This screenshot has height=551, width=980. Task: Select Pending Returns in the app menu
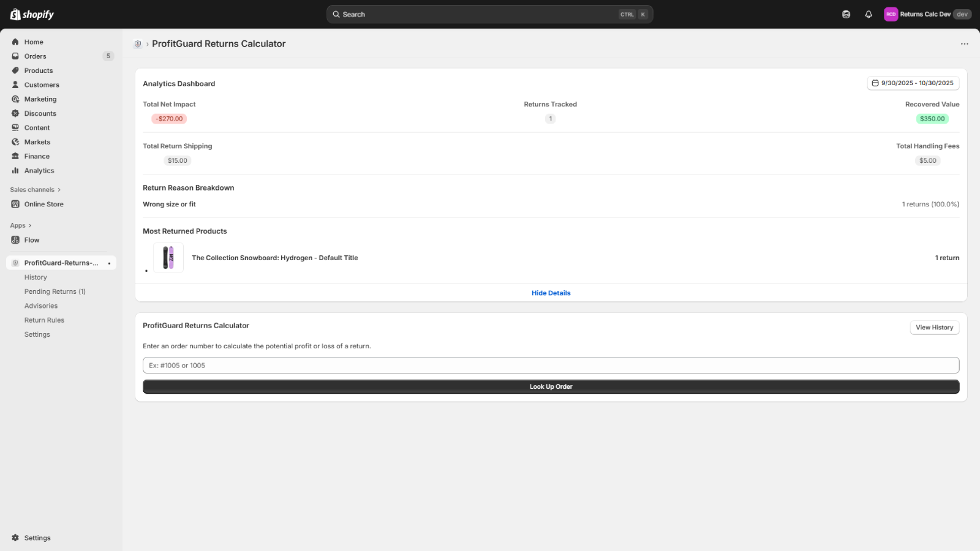pyautogui.click(x=55, y=291)
